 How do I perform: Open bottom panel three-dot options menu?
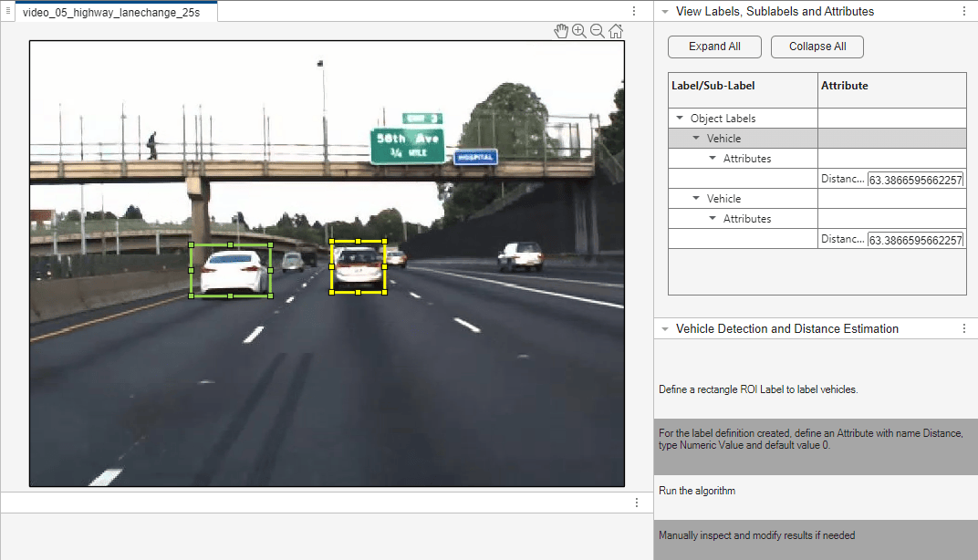click(637, 503)
